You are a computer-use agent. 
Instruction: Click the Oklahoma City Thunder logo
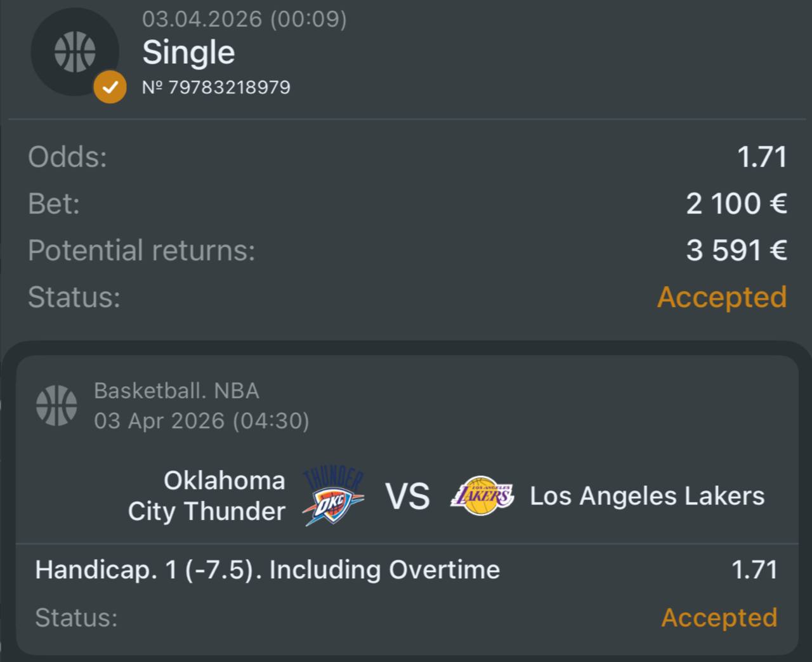tap(332, 496)
